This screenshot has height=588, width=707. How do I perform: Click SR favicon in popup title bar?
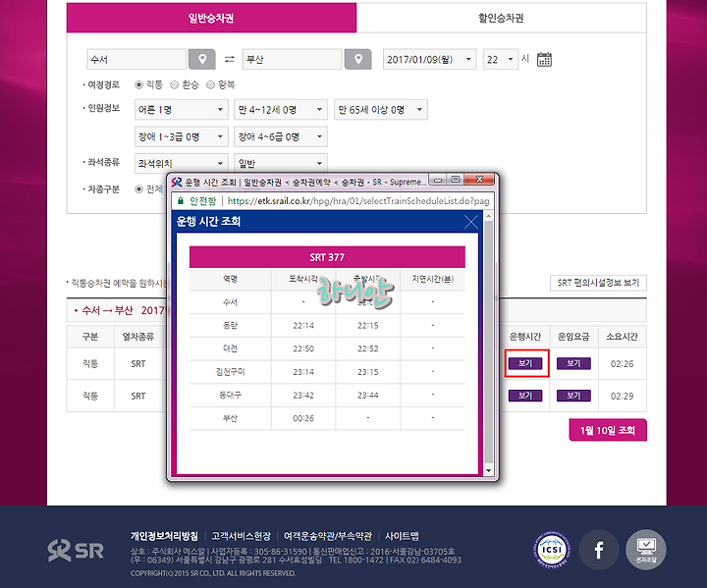click(x=177, y=182)
